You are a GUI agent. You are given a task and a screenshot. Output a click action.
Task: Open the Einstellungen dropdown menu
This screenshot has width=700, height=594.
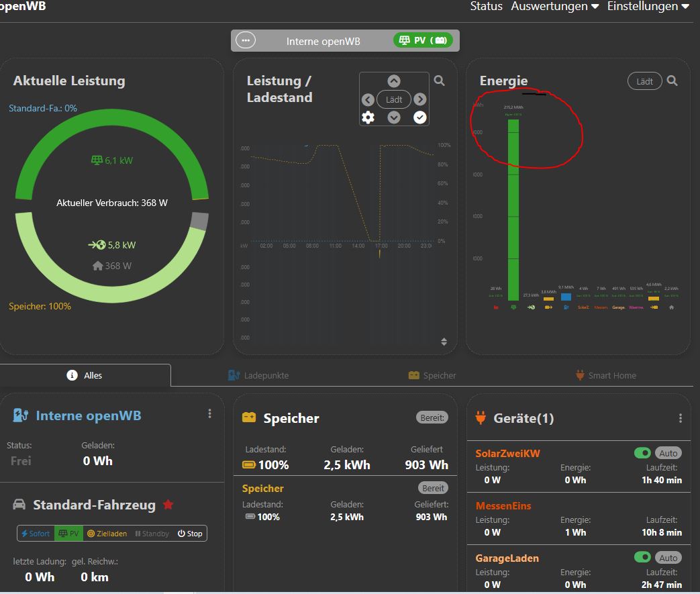click(x=648, y=7)
